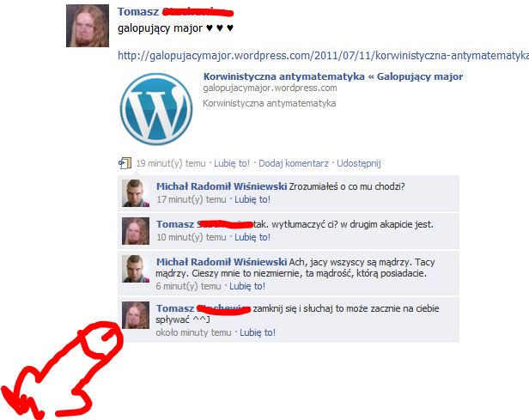Image resolution: width=529 pixels, height=420 pixels.
Task: Click the WordPress logo thumbnail
Action: click(x=156, y=109)
